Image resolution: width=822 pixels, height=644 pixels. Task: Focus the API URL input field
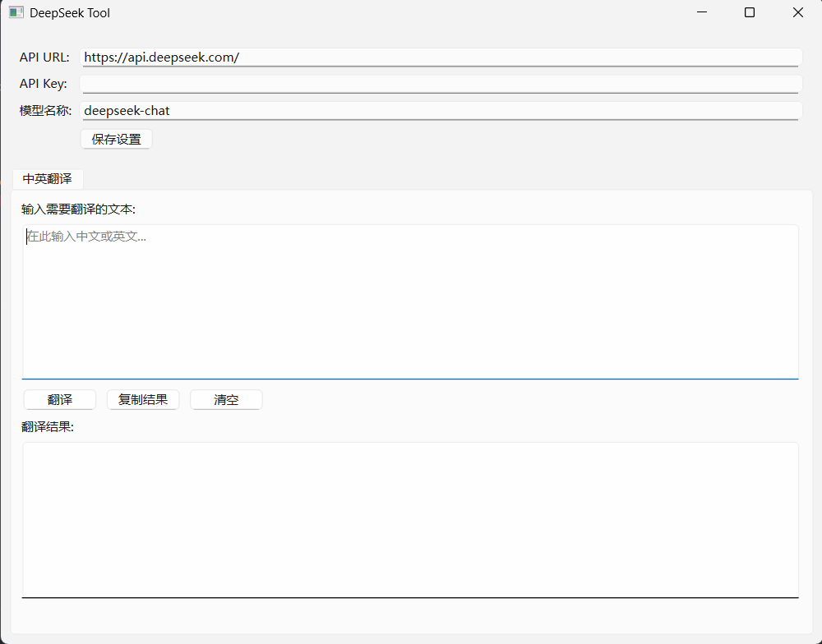click(441, 57)
